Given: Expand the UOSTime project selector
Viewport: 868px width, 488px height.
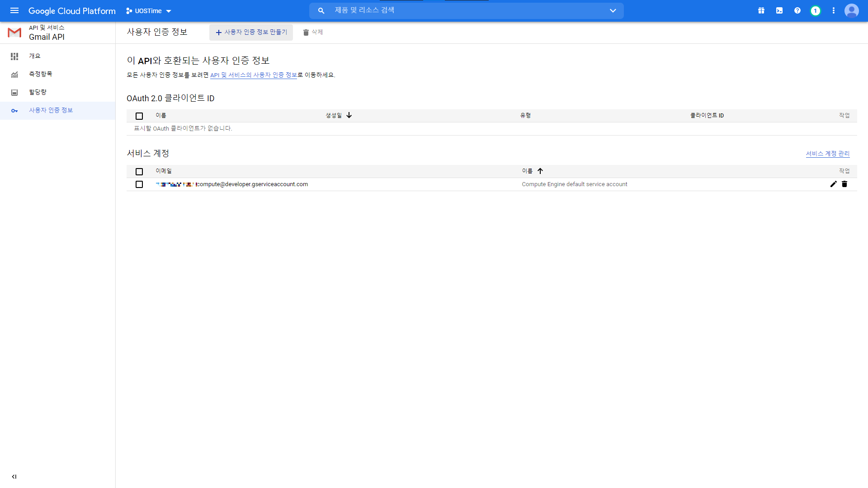Looking at the screenshot, I should 149,11.
